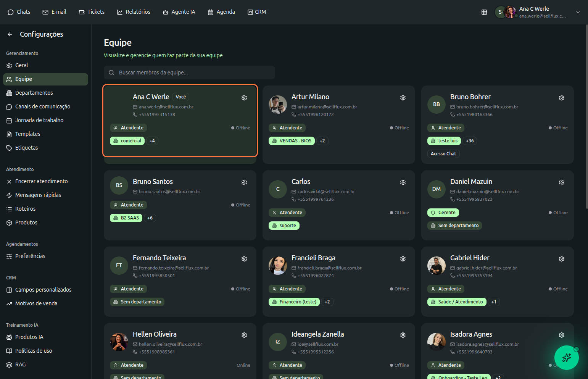
Task: Open gear settings for Francieli Braga
Action: point(403,259)
